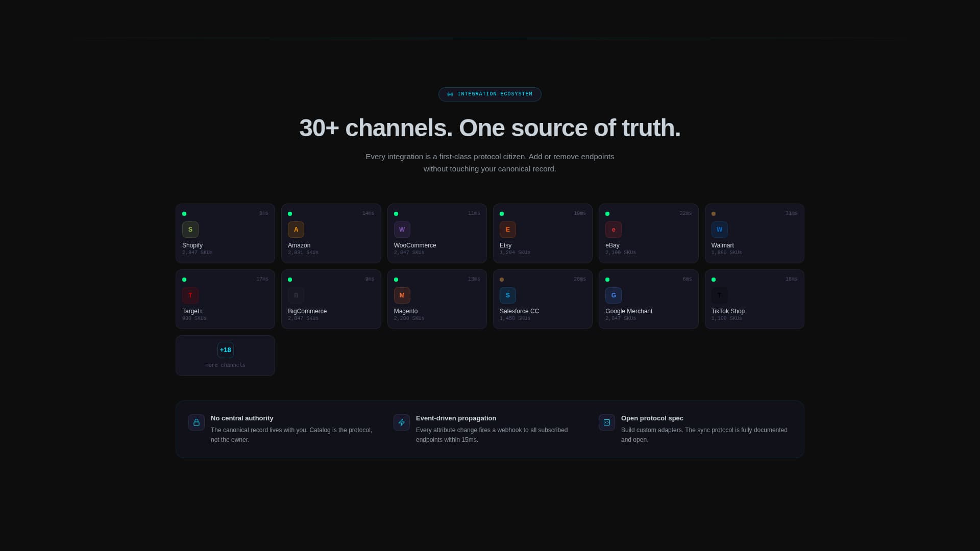Click the Walmart W logo icon
The image size is (980, 551).
pos(720,230)
